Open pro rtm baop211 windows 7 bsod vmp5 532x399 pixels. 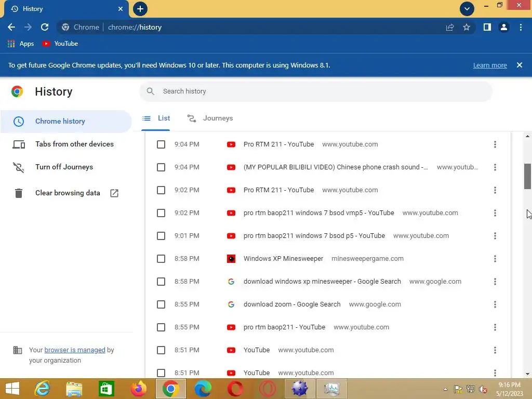point(318,212)
